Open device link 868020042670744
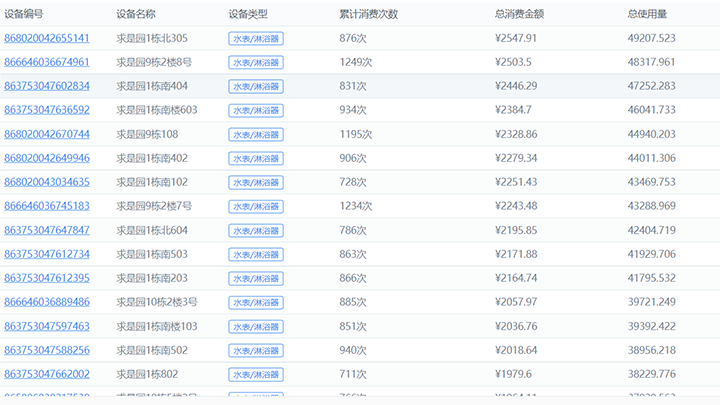The width and height of the screenshot is (720, 405). click(x=47, y=134)
